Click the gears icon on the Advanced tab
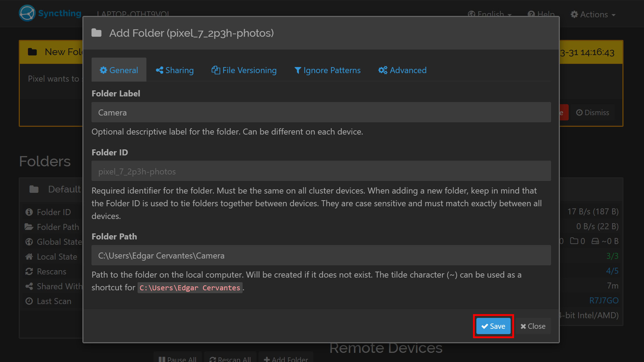This screenshot has height=362, width=644. pos(383,70)
